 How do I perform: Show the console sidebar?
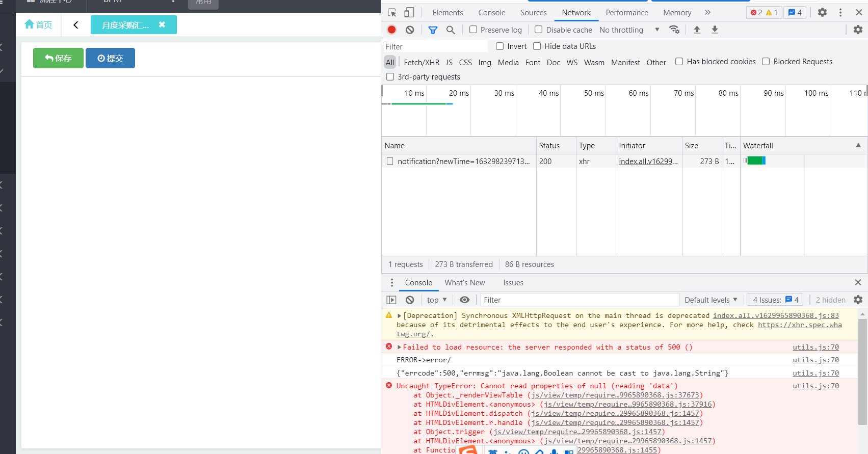click(x=391, y=300)
